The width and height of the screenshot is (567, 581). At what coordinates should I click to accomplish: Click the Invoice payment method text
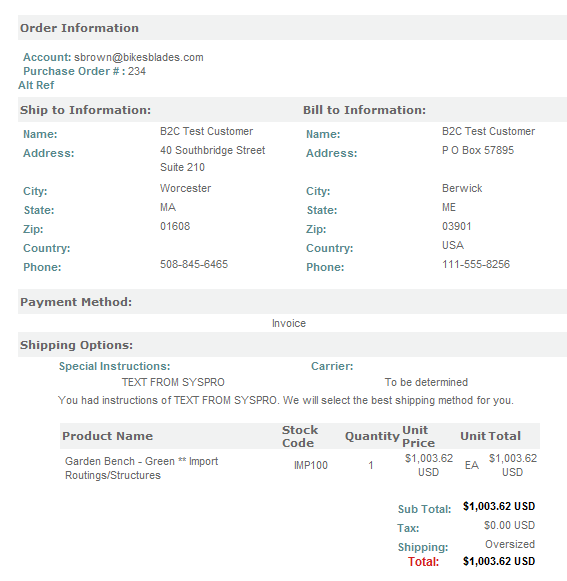tap(289, 323)
